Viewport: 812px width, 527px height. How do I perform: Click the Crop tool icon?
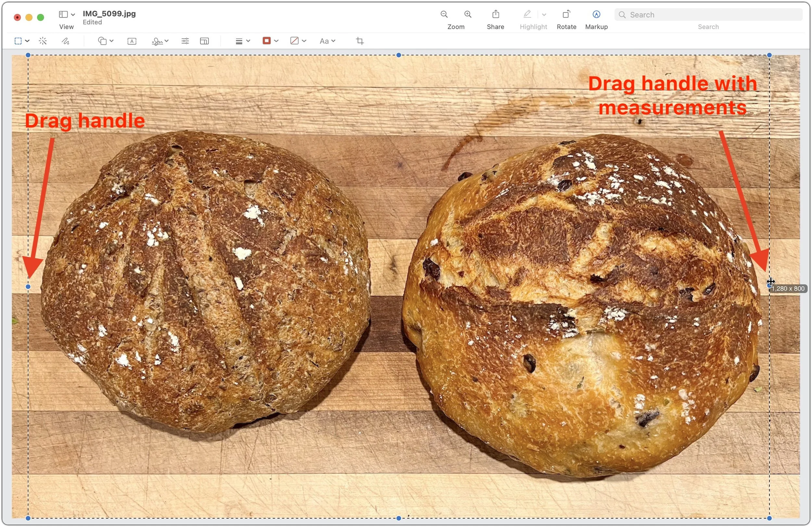point(360,41)
